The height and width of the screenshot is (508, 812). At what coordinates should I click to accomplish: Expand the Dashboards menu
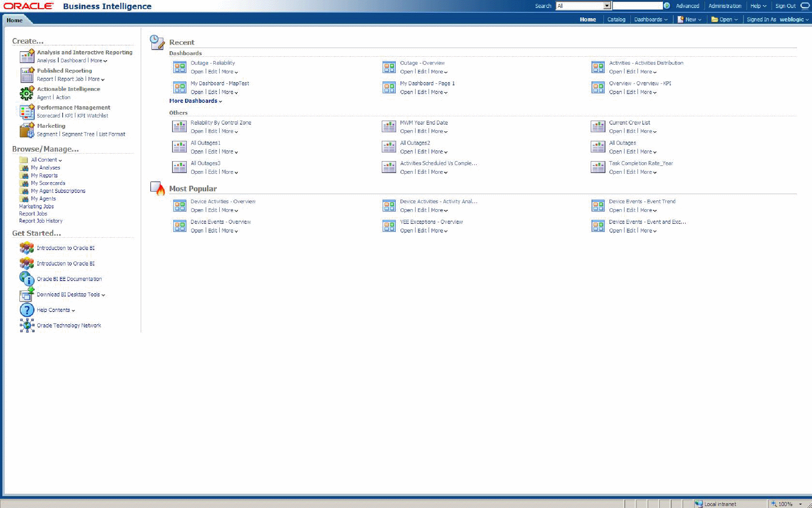[x=651, y=19]
